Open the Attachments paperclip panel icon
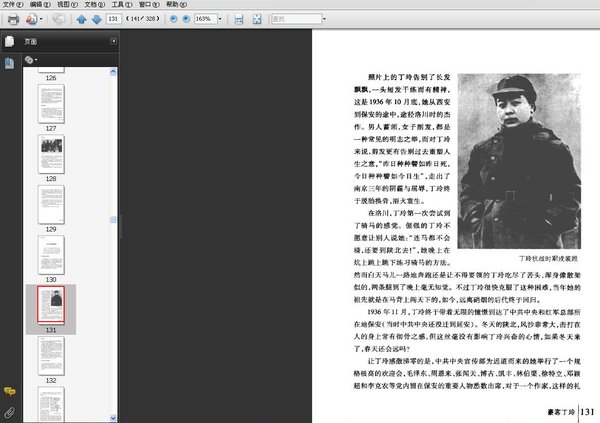Screen dimensions: 600x423 tap(9, 412)
